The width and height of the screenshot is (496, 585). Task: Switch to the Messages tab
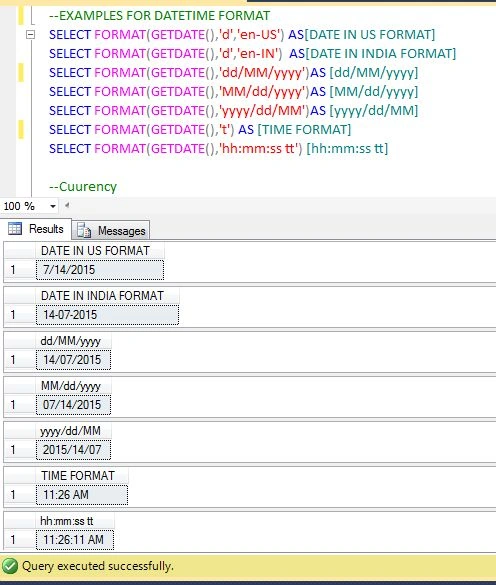point(111,231)
